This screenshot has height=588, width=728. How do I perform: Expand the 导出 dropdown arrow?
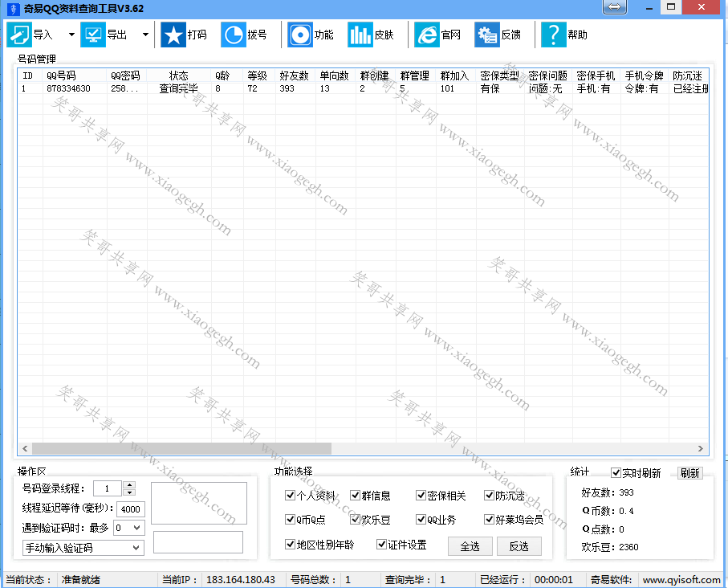145,35
